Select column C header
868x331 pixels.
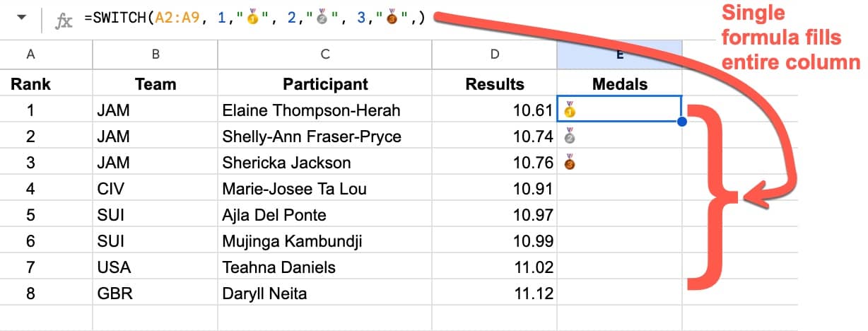coord(325,54)
